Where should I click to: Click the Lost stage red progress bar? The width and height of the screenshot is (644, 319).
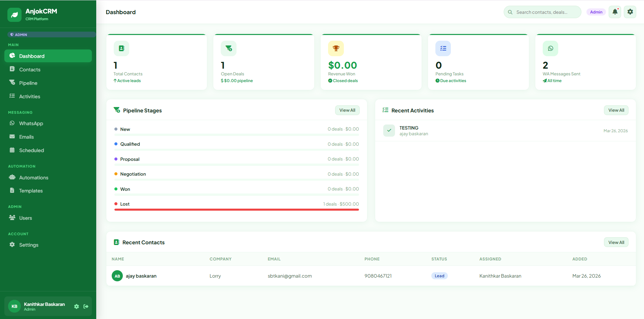pyautogui.click(x=237, y=210)
